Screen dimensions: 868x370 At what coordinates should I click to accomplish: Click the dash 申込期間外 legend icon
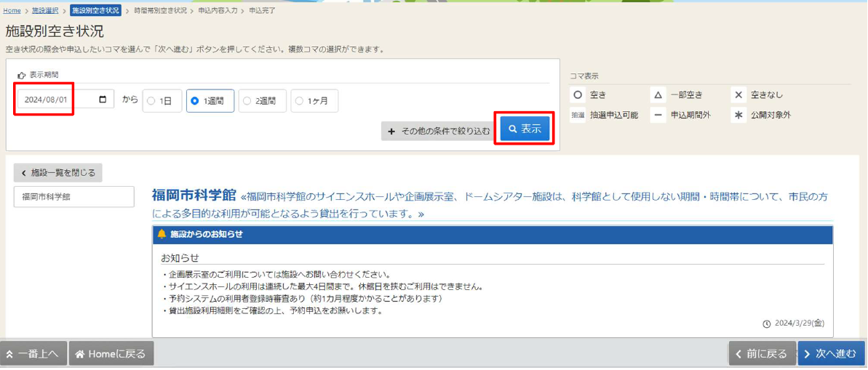(x=658, y=116)
